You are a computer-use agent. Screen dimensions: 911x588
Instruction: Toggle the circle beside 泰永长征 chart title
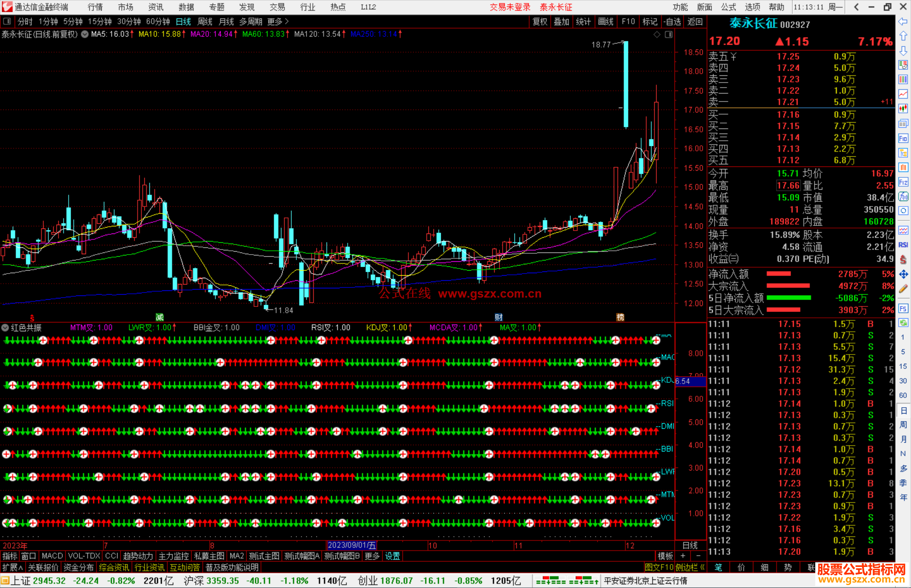pos(85,34)
